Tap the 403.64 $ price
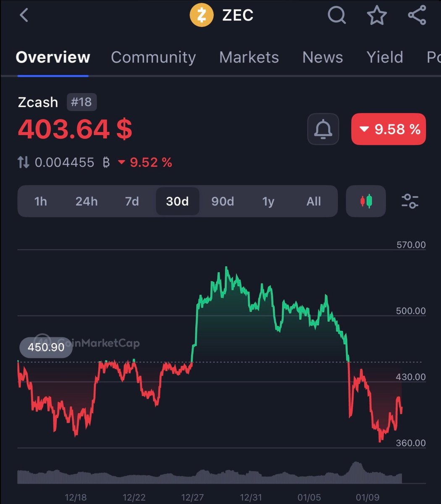The image size is (441, 504). click(x=75, y=129)
